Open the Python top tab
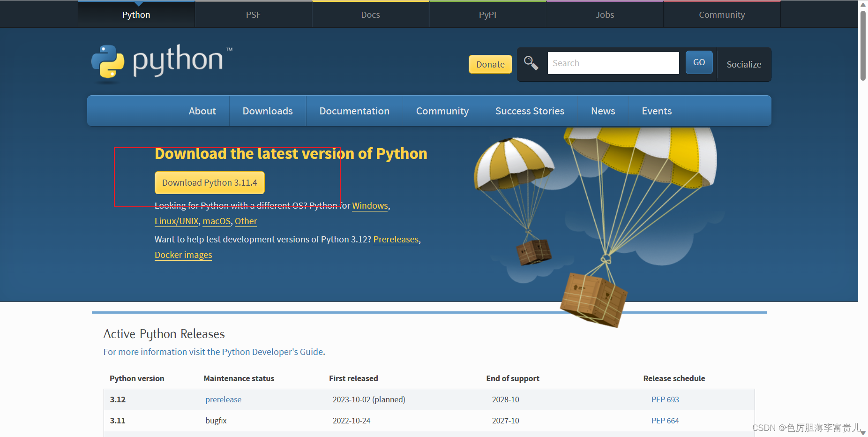 tap(136, 15)
